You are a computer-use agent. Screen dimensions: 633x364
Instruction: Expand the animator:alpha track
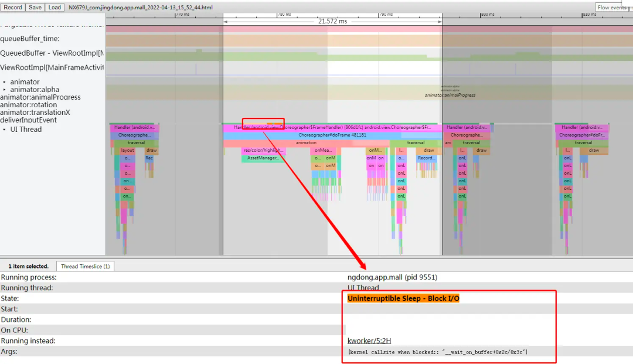5,90
